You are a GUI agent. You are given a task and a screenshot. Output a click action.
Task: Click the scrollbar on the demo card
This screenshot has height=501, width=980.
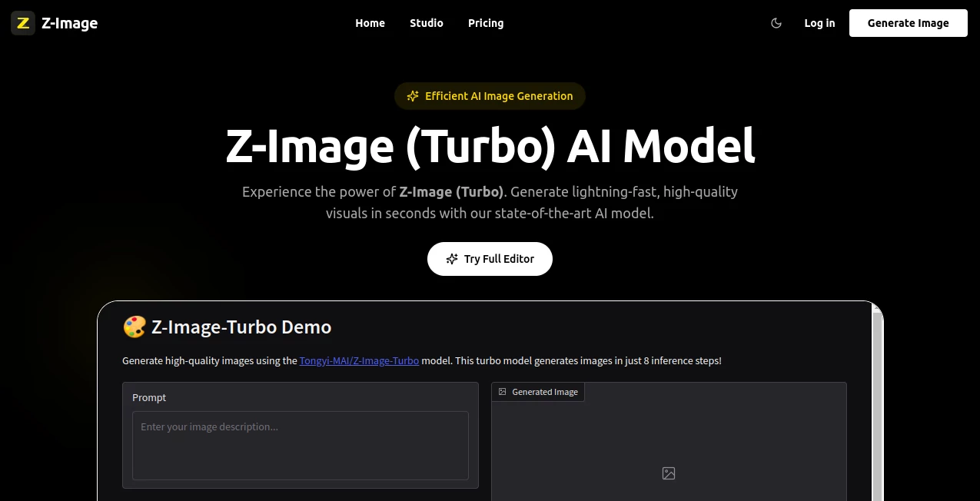click(x=876, y=400)
